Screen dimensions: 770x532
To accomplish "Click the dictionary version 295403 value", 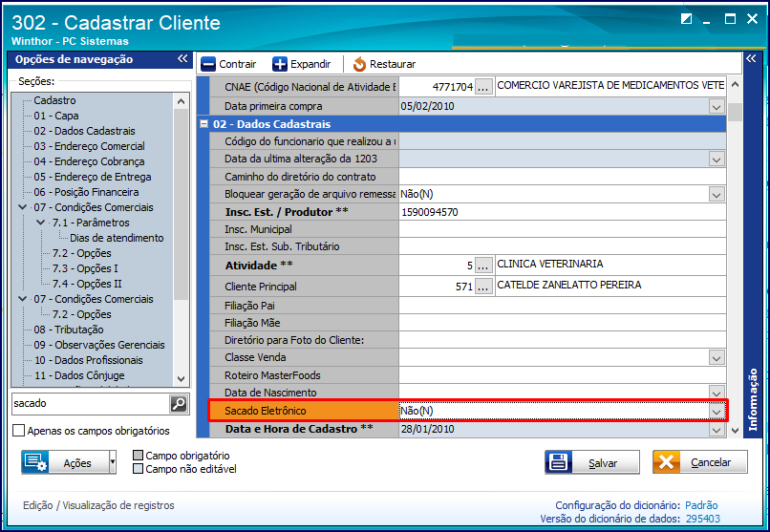I will coord(702,519).
